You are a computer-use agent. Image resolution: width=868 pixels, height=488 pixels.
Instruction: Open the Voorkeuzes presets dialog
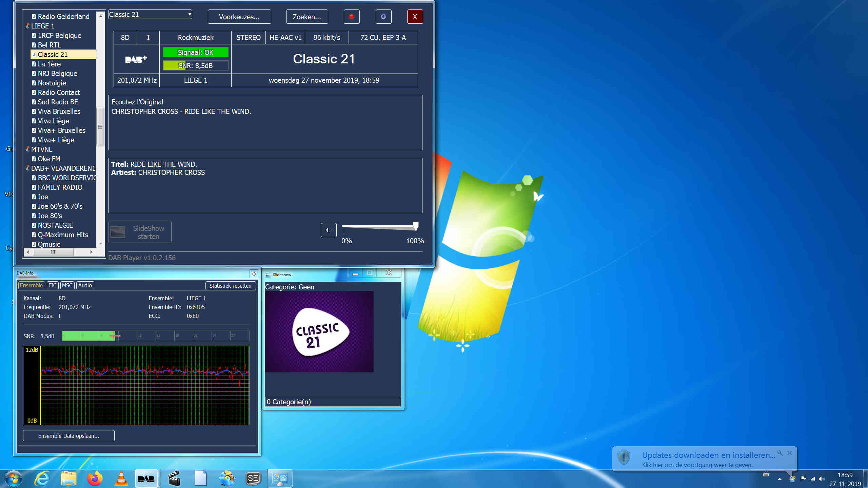click(x=239, y=17)
